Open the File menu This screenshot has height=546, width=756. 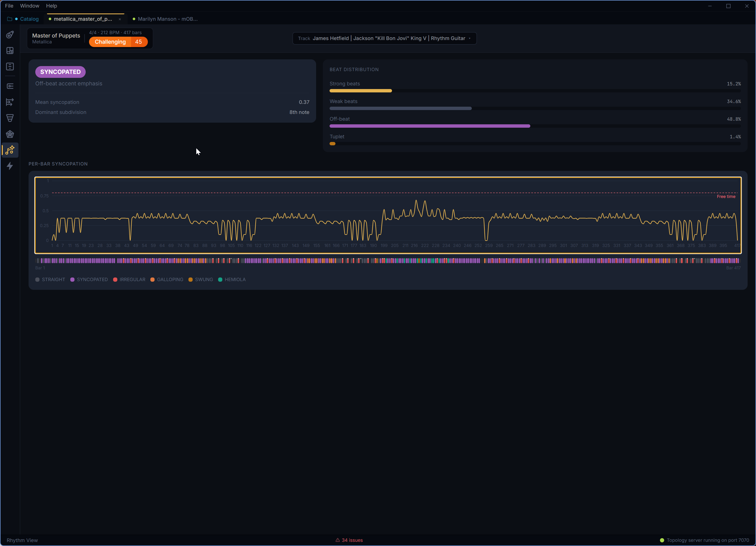coord(9,6)
